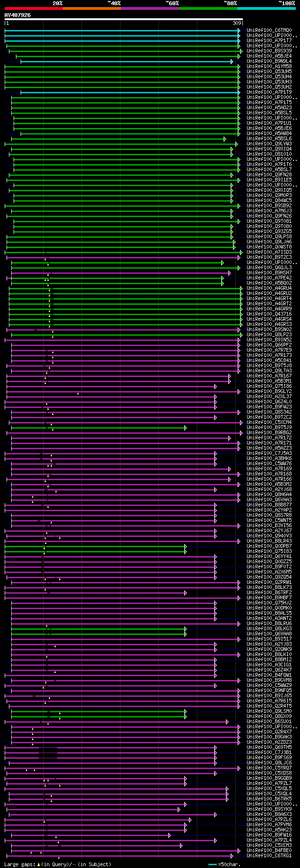Click UniRef100_Q6QJL3

269,268
